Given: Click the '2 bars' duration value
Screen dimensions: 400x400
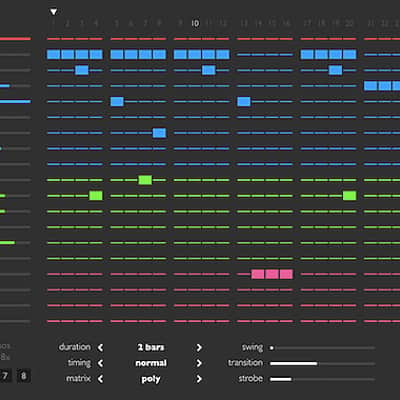Looking at the screenshot, I should pyautogui.click(x=151, y=347).
